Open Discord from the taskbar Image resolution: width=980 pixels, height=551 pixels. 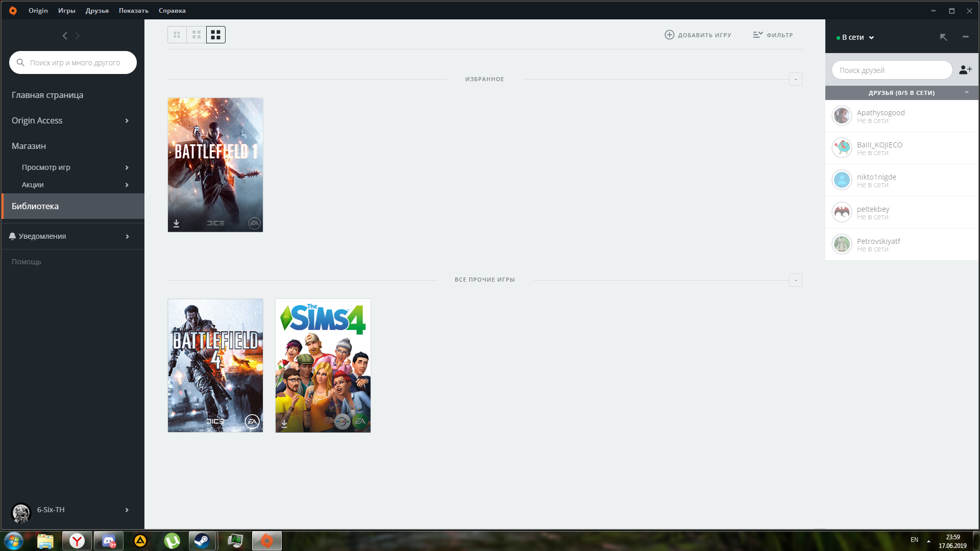[x=109, y=541]
